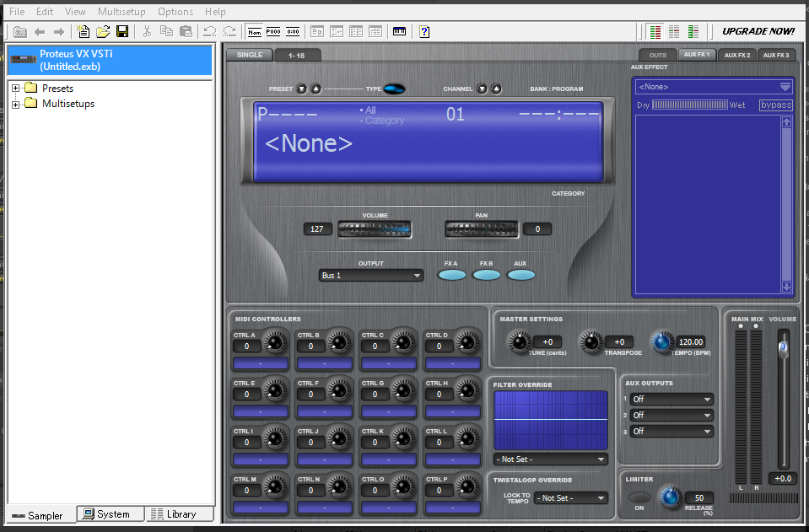Click the UPGRADE NOW! button
The image size is (809, 532).
(758, 31)
